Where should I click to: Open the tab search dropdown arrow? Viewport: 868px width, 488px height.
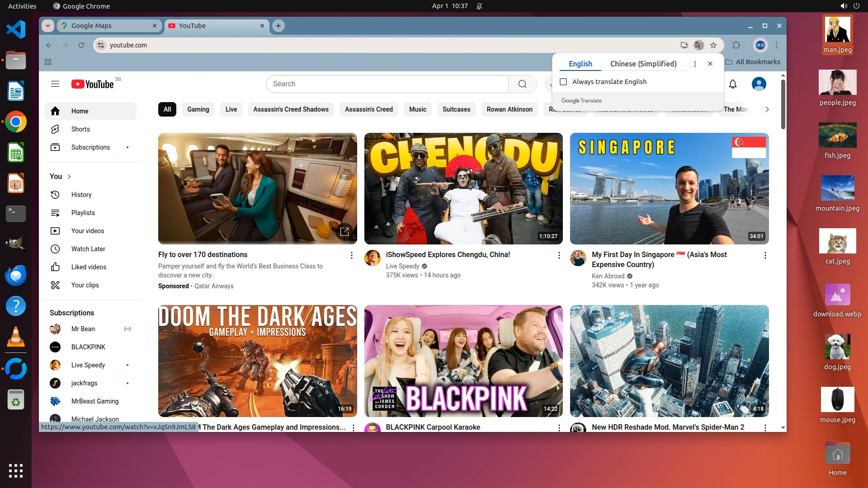(48, 26)
